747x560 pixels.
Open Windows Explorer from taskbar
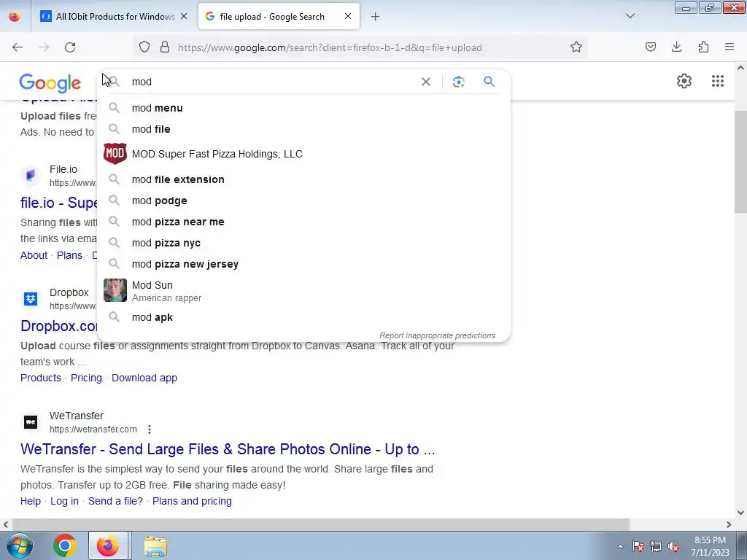155,546
